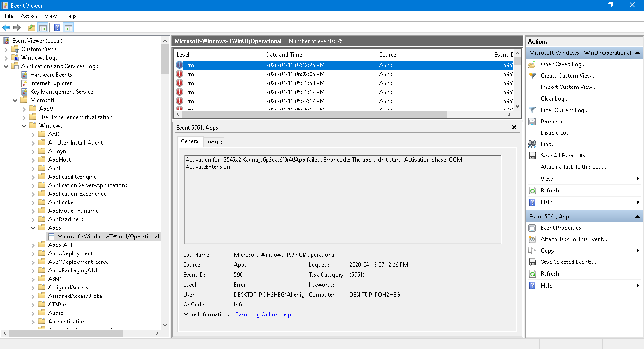
Task: Select Microsoft-Windows-TWinUI/Operational log in tree
Action: pyautogui.click(x=108, y=236)
